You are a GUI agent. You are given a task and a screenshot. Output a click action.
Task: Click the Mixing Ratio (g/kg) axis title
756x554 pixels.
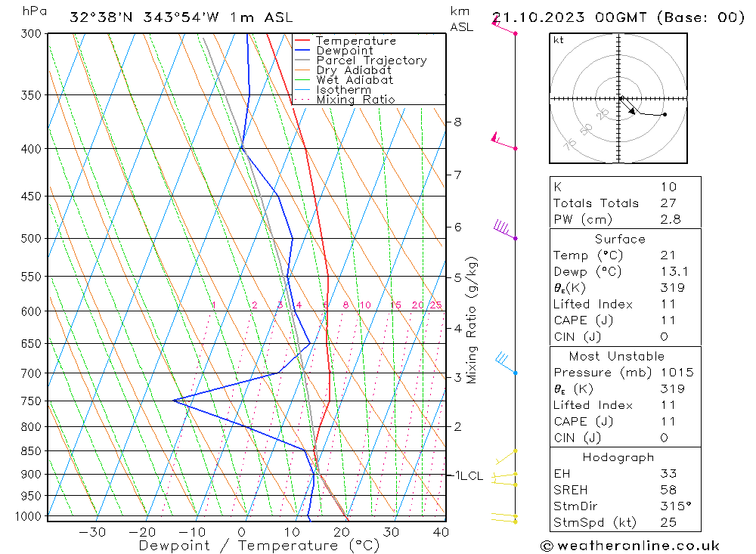tap(472, 320)
